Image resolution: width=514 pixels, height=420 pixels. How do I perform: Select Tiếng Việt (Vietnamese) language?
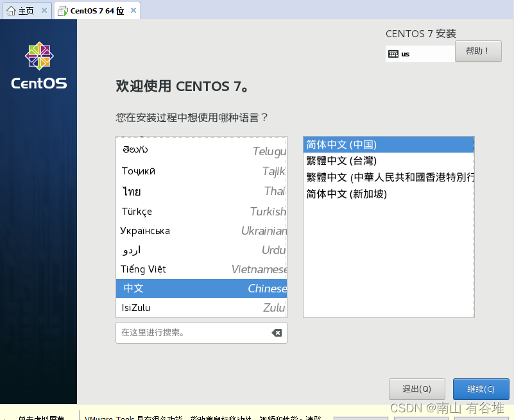(x=201, y=269)
